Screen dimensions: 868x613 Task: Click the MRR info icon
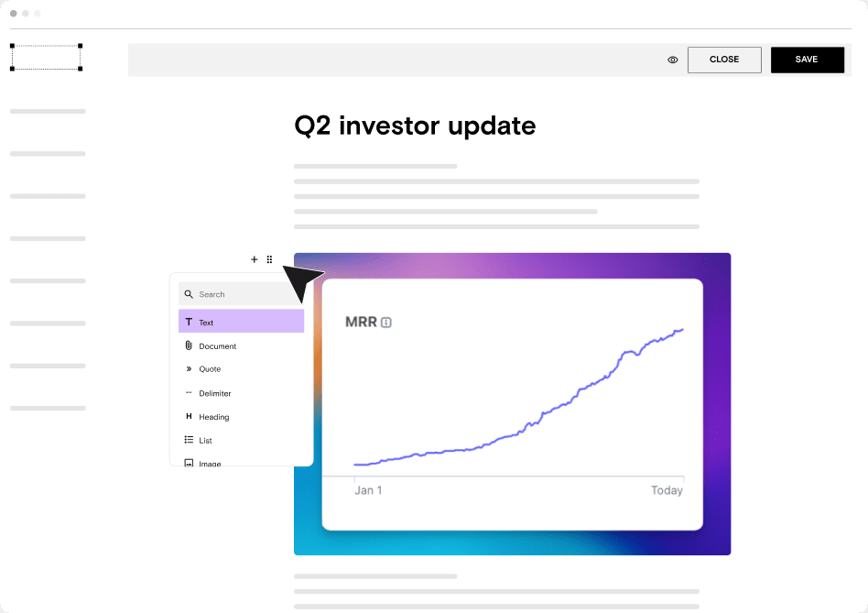click(x=386, y=323)
